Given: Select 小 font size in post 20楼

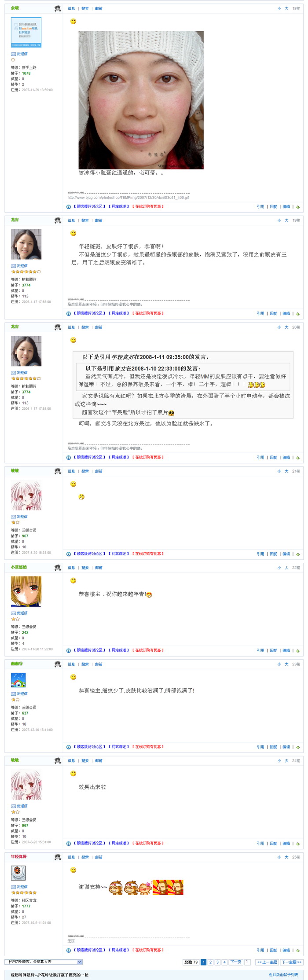Looking at the screenshot, I should tap(279, 327).
